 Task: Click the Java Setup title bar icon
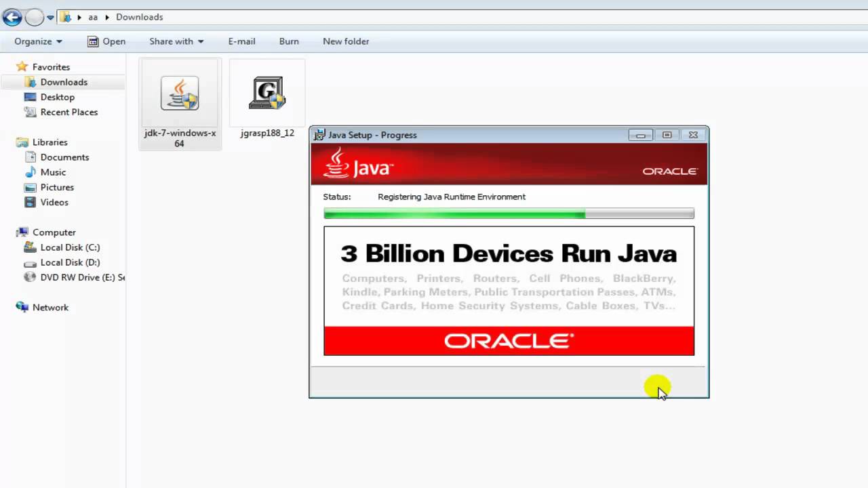coord(319,135)
